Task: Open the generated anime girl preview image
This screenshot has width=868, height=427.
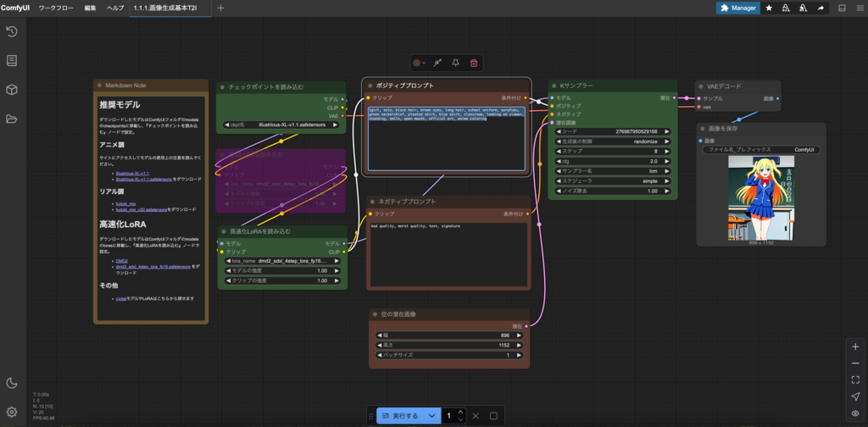Action: point(761,198)
